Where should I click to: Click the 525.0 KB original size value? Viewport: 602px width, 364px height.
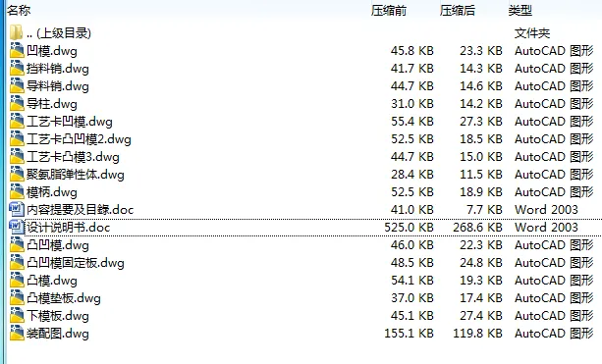[409, 227]
